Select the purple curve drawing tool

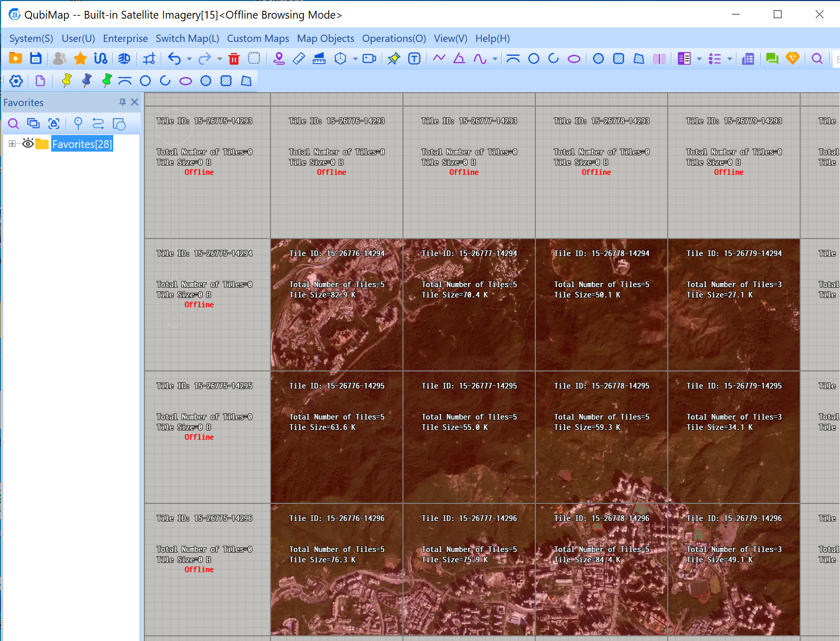[480, 58]
